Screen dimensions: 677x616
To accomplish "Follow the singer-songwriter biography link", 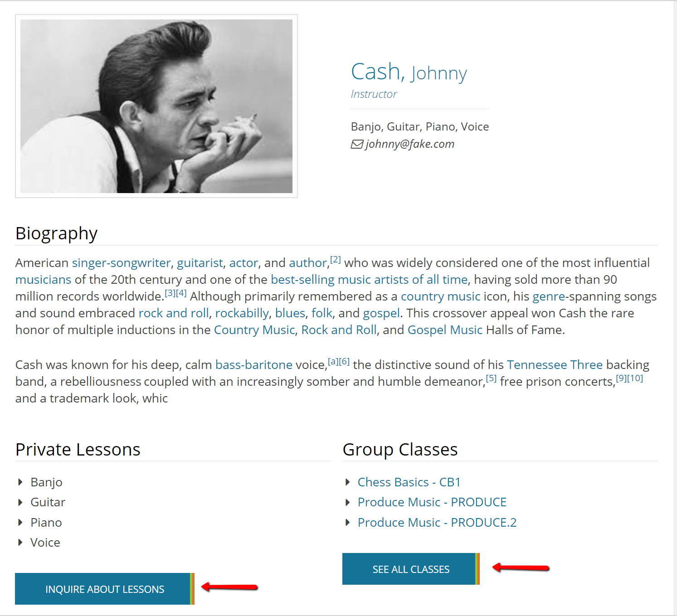I will click(121, 263).
